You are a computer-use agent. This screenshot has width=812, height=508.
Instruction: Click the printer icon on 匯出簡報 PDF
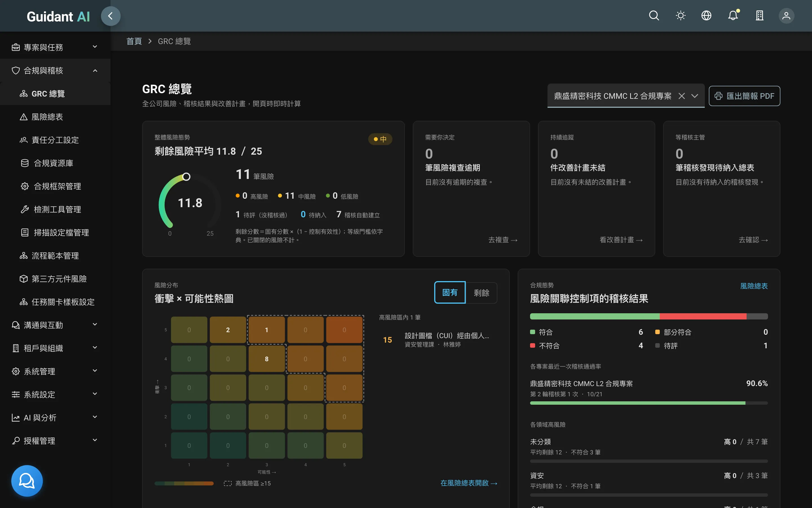pos(718,96)
